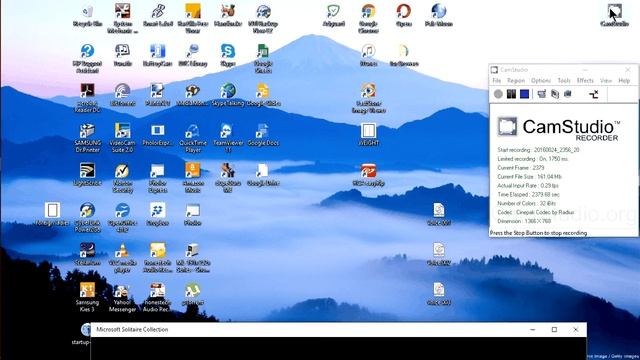Open the Dropbox desktop icon
The image size is (640, 360).
[158, 215]
